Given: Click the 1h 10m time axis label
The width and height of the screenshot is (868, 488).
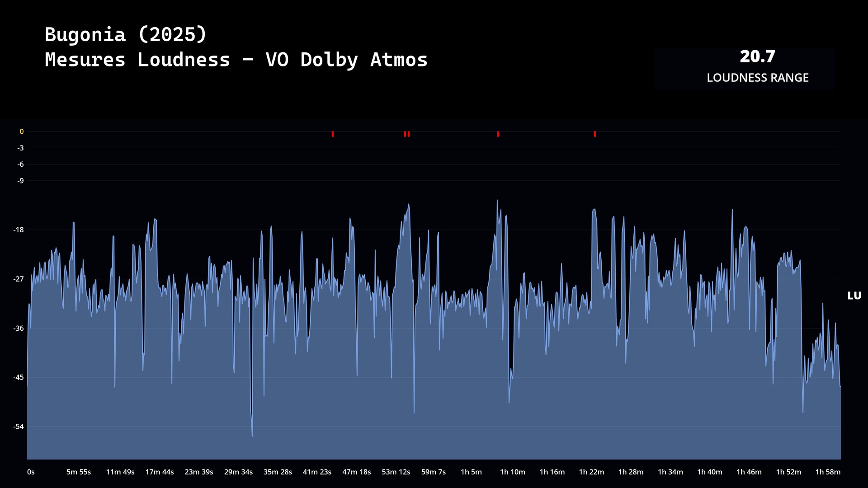Looking at the screenshot, I should tap(513, 472).
